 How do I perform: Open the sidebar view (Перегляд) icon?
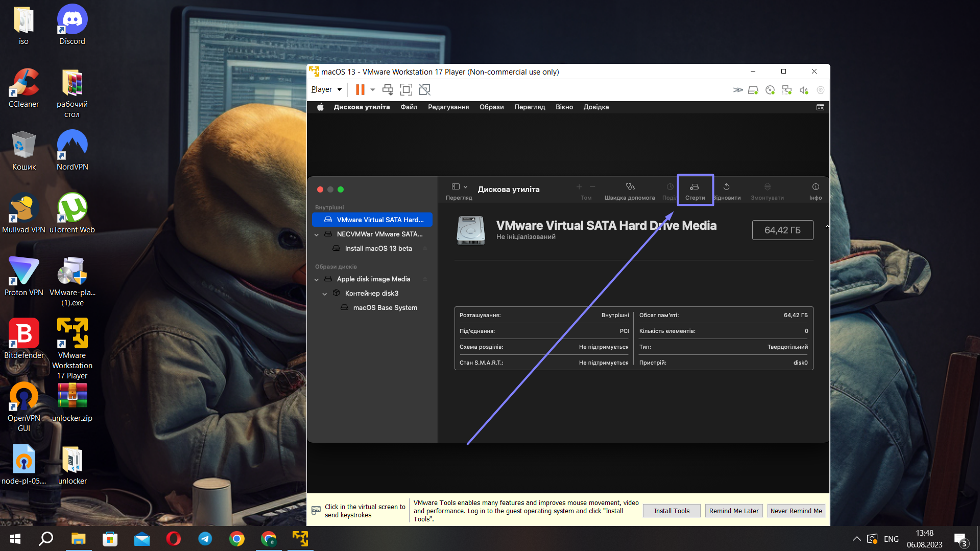pos(456,187)
